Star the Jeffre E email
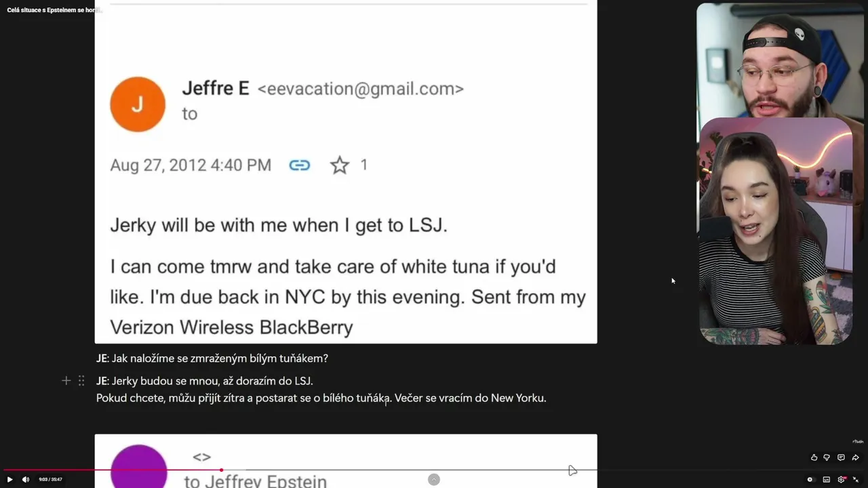Screen dimensions: 868x488 [339, 165]
